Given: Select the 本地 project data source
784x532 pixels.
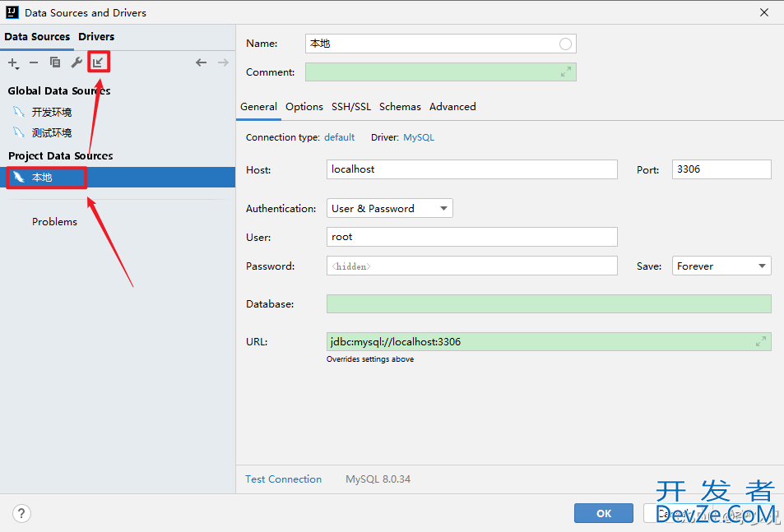Looking at the screenshot, I should 118,178.
